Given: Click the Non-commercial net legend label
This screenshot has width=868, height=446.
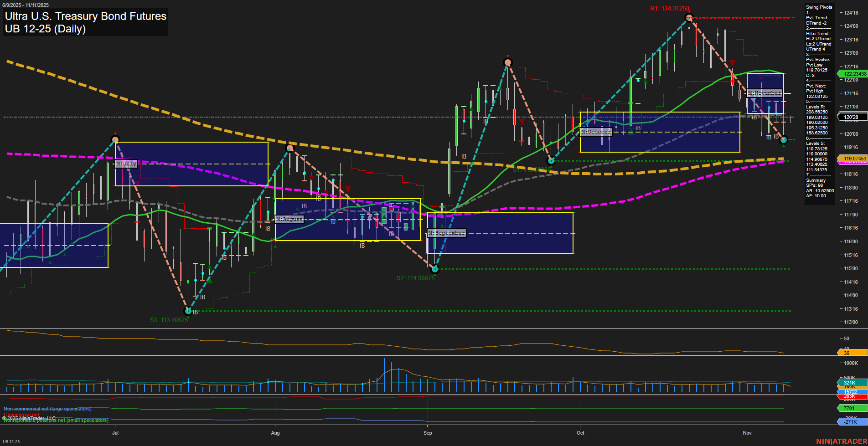Looking at the screenshot, I should coord(47,409).
